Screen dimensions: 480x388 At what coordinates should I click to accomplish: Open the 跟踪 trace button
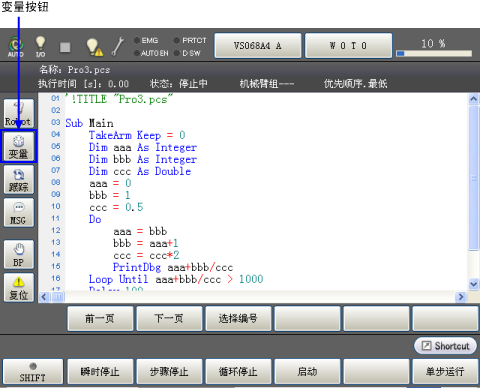[x=19, y=179]
